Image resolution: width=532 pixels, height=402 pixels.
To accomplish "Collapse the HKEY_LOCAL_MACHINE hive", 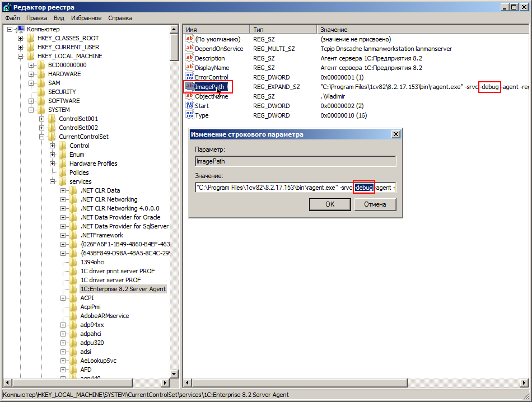I will [20, 56].
